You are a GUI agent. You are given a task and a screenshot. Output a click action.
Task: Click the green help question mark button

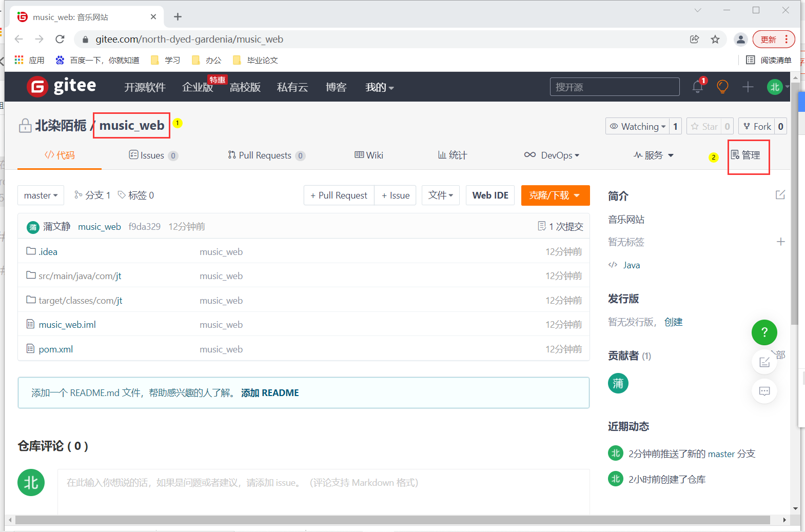click(x=764, y=332)
